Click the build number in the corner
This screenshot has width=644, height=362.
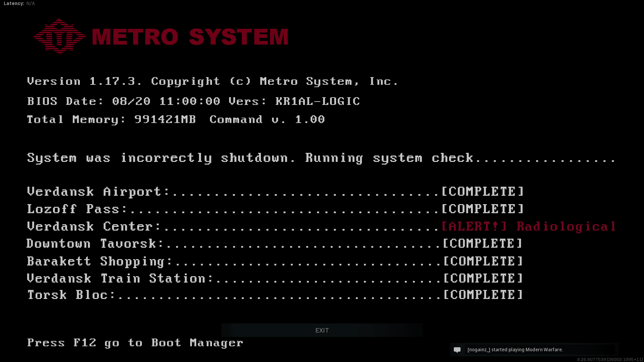[610, 359]
